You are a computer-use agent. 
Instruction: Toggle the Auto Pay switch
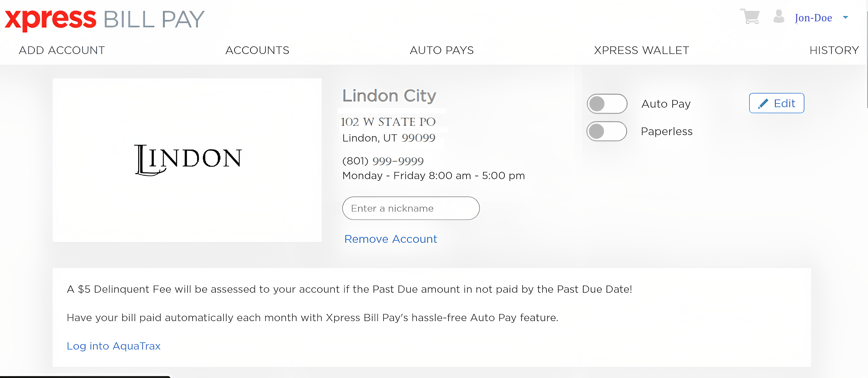(607, 104)
